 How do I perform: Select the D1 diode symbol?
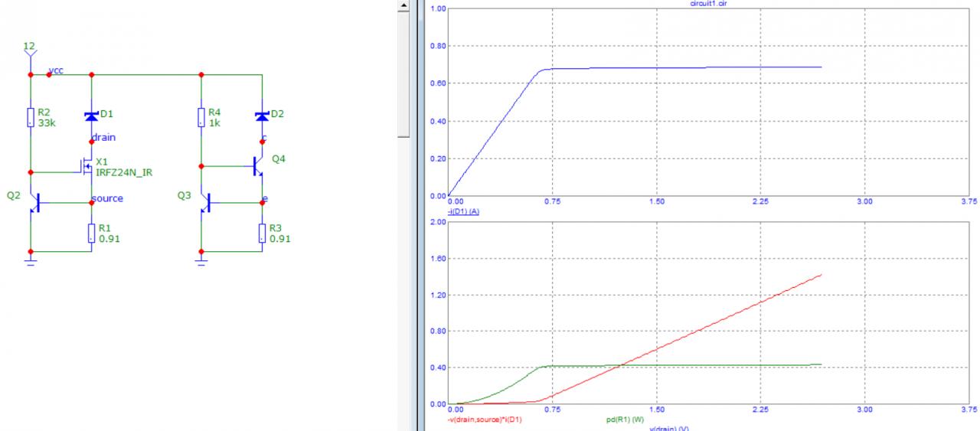pyautogui.click(x=92, y=116)
